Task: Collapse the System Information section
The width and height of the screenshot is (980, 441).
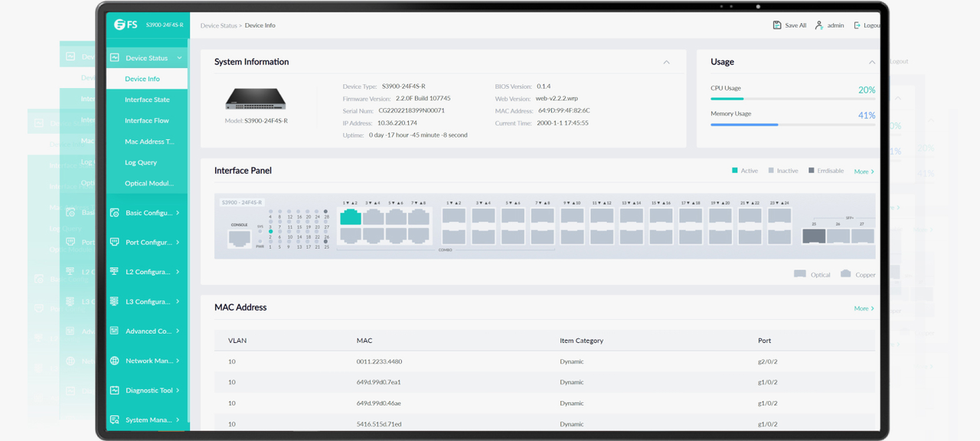Action: [x=666, y=62]
